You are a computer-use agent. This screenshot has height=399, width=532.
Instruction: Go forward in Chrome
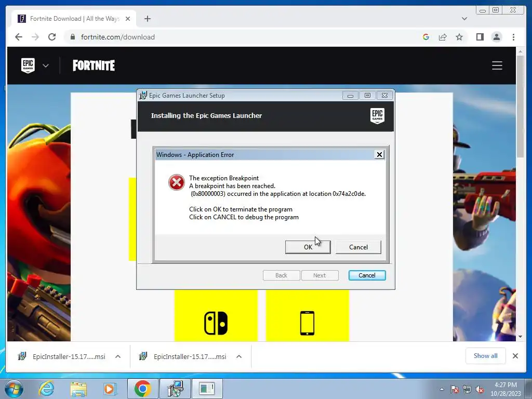pyautogui.click(x=35, y=37)
